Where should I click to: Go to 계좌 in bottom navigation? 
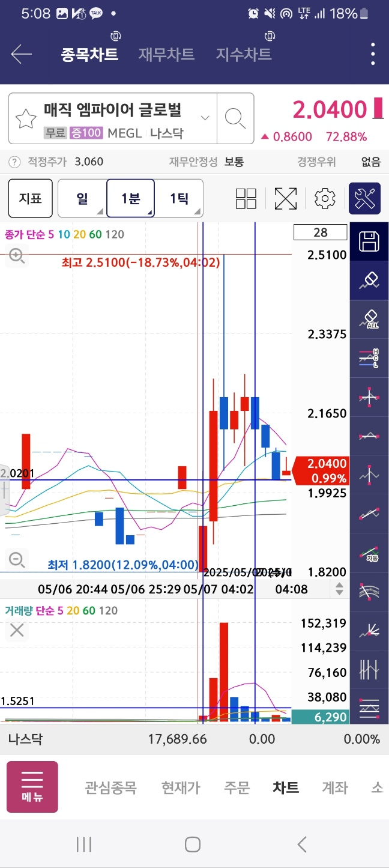[334, 788]
